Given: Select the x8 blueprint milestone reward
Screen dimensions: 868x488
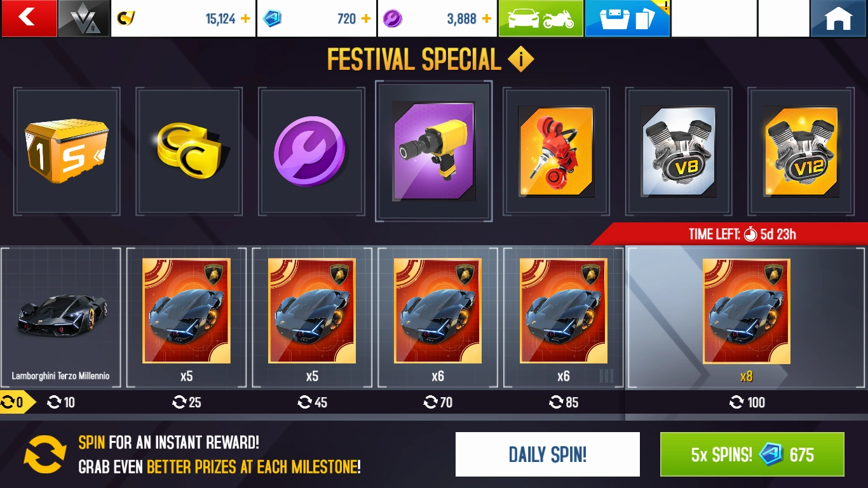Looking at the screenshot, I should coord(747,318).
